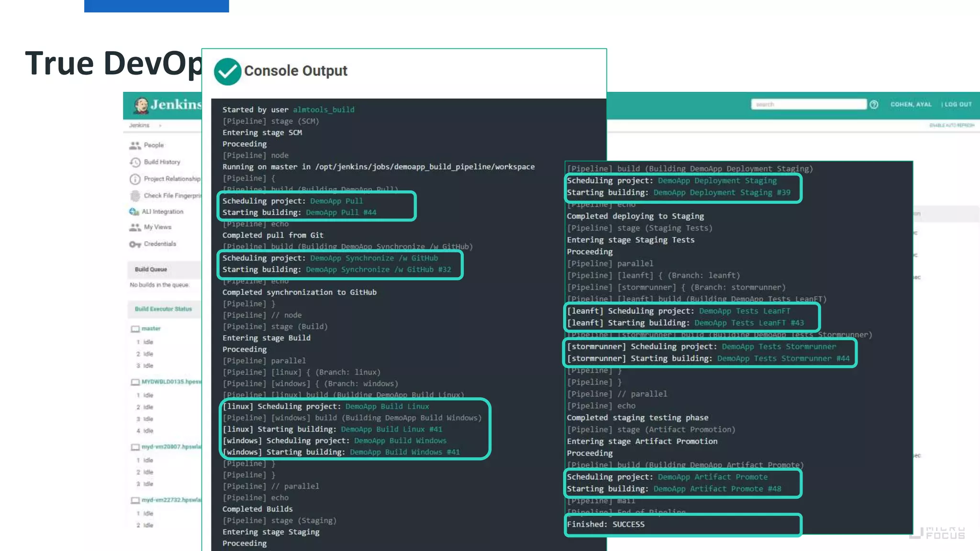The width and height of the screenshot is (980, 551).
Task: Click the COHEN, AYAL user link
Action: (x=911, y=104)
